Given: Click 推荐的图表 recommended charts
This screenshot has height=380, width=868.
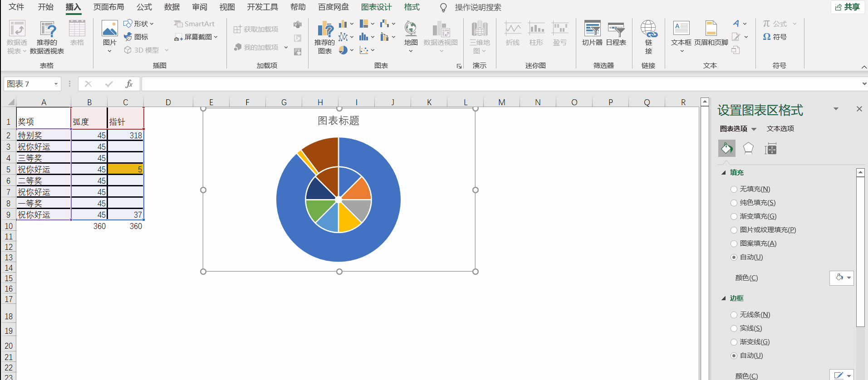Looking at the screenshot, I should [325, 37].
